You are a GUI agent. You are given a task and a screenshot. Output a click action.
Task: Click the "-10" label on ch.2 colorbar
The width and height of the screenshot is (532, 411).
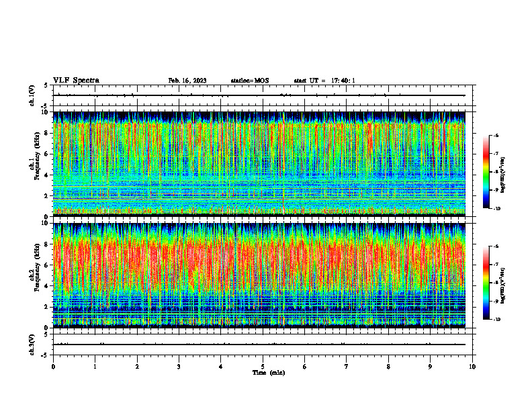tap(496, 320)
